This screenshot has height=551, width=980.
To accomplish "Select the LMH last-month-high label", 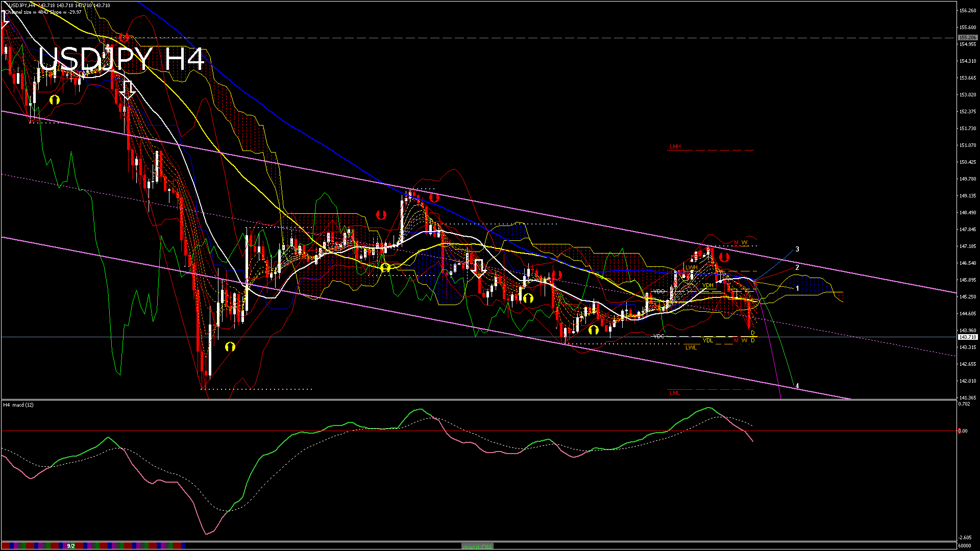I will [675, 147].
